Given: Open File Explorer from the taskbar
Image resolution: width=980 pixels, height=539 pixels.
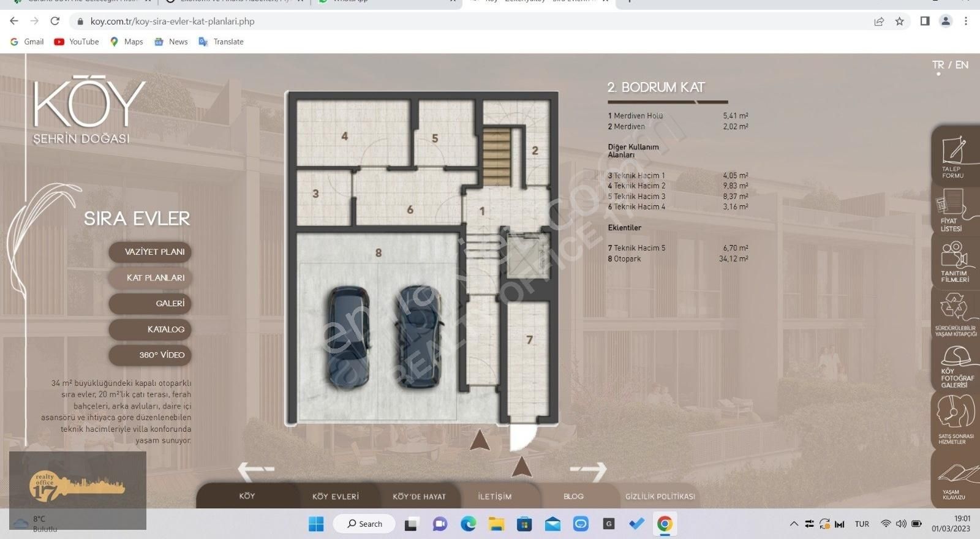Looking at the screenshot, I should [x=496, y=524].
